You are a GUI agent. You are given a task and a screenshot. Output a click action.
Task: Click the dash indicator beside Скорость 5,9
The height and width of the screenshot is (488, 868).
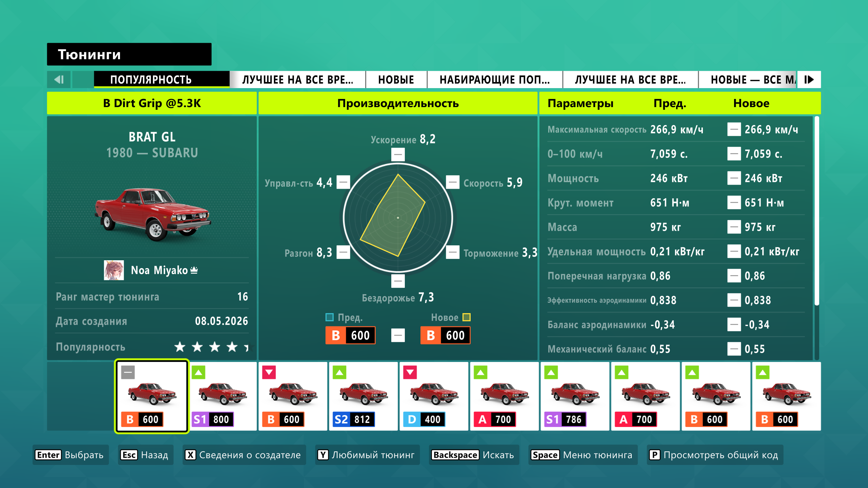453,182
